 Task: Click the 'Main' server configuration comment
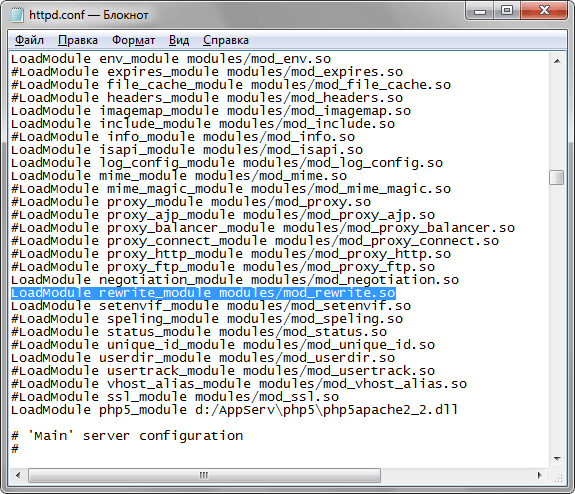pos(127,436)
